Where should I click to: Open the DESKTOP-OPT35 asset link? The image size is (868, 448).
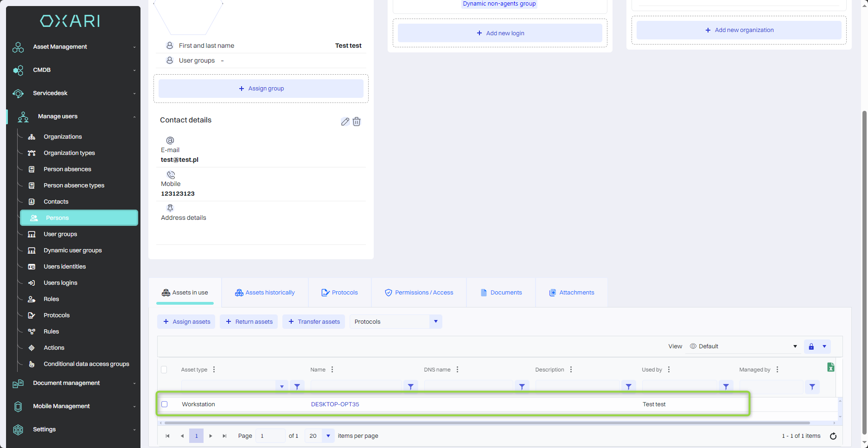pyautogui.click(x=335, y=404)
